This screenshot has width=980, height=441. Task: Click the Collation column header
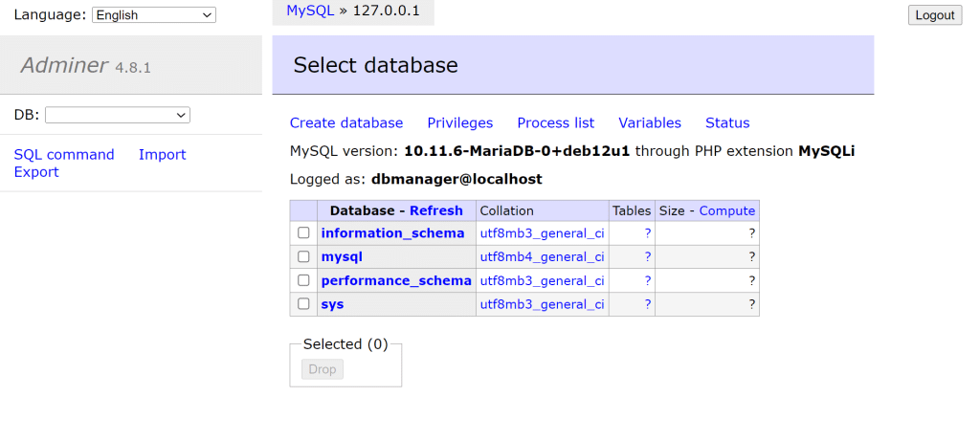[507, 211]
